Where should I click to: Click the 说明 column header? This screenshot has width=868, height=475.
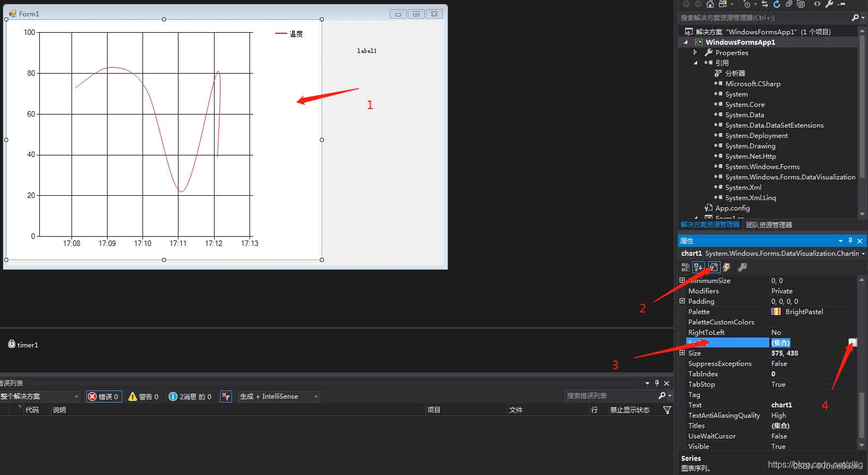tap(59, 410)
